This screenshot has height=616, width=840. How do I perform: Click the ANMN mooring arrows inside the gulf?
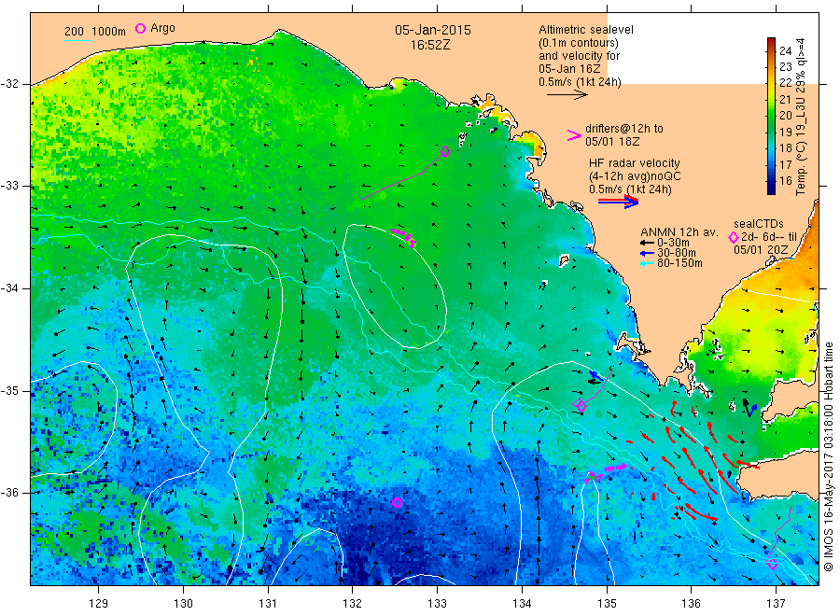(x=749, y=407)
